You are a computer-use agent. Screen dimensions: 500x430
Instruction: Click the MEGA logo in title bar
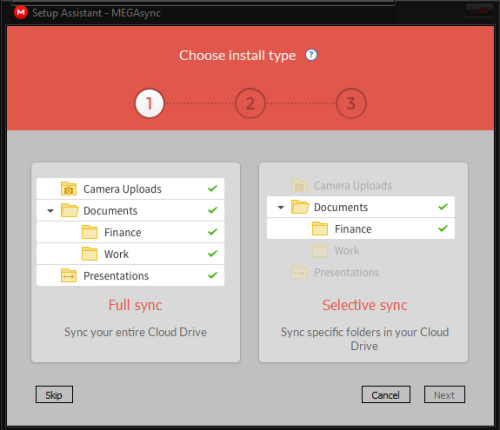(21, 13)
